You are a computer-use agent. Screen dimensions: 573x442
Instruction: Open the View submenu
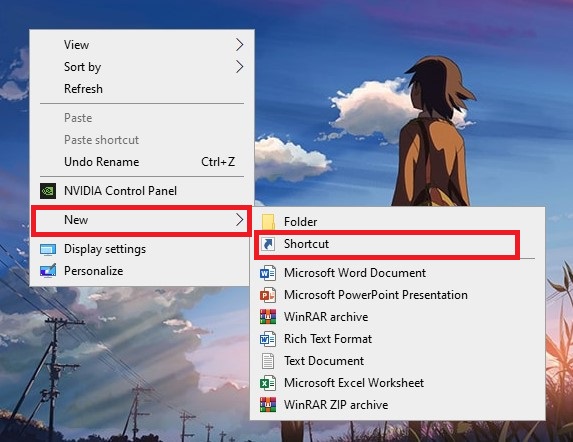click(x=142, y=45)
